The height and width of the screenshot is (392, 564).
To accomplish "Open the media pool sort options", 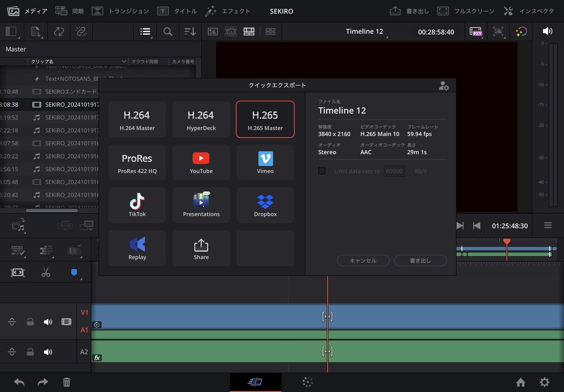I will (190, 31).
